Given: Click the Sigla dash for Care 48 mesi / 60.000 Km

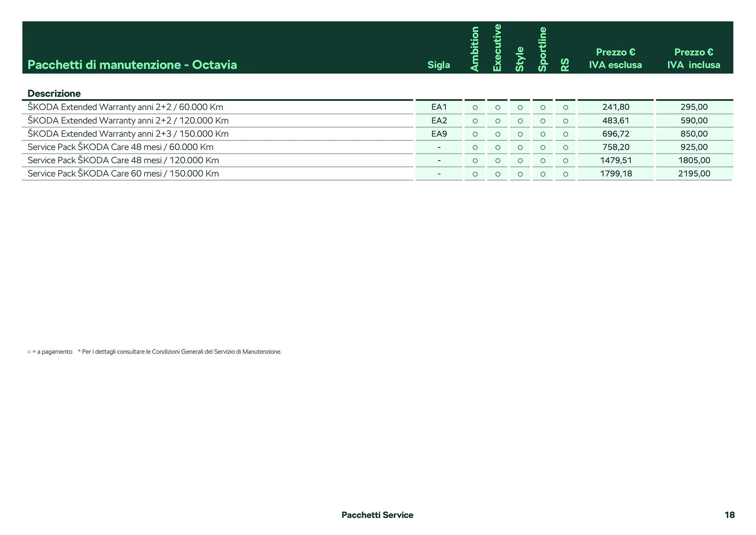Looking at the screenshot, I should tap(439, 147).
